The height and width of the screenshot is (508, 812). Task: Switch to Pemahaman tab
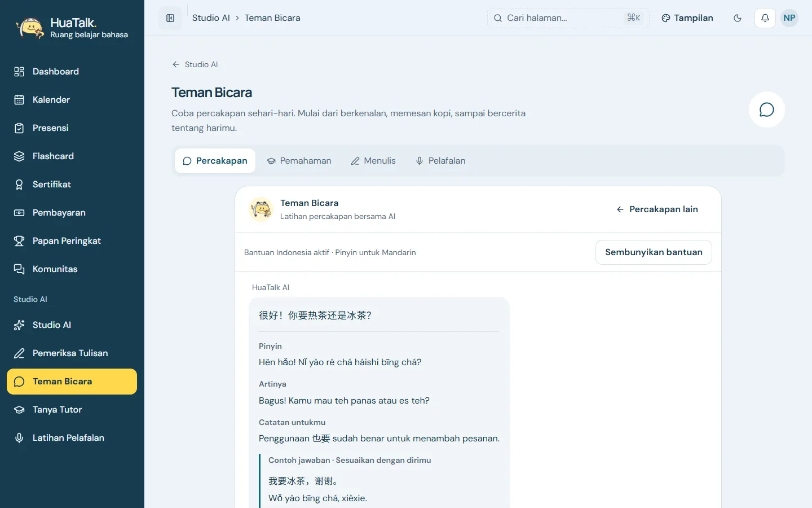tap(299, 161)
